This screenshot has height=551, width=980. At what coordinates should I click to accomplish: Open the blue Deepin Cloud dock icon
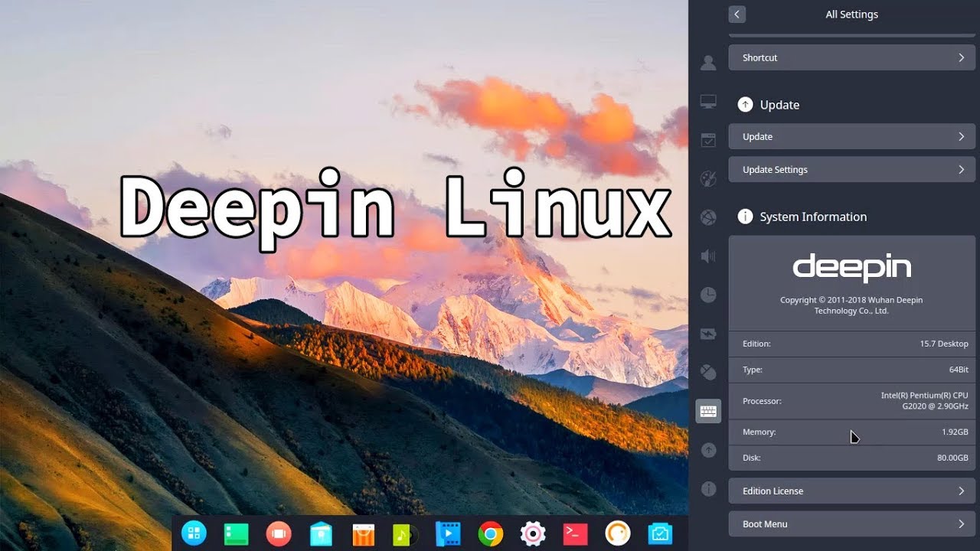(659, 533)
